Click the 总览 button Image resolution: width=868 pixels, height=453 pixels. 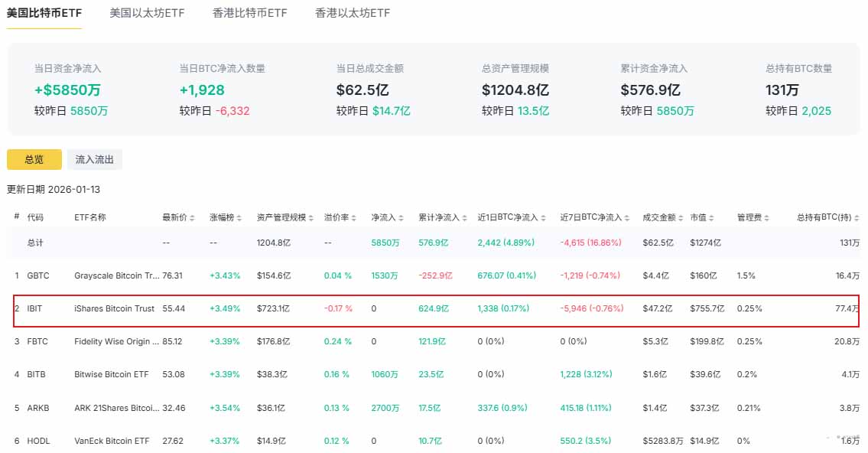click(34, 159)
